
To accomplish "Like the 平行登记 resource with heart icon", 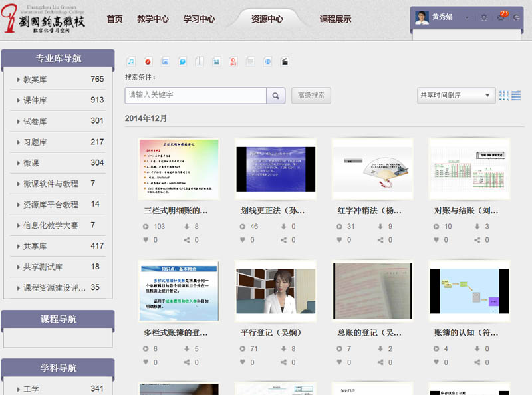I will click(243, 362).
